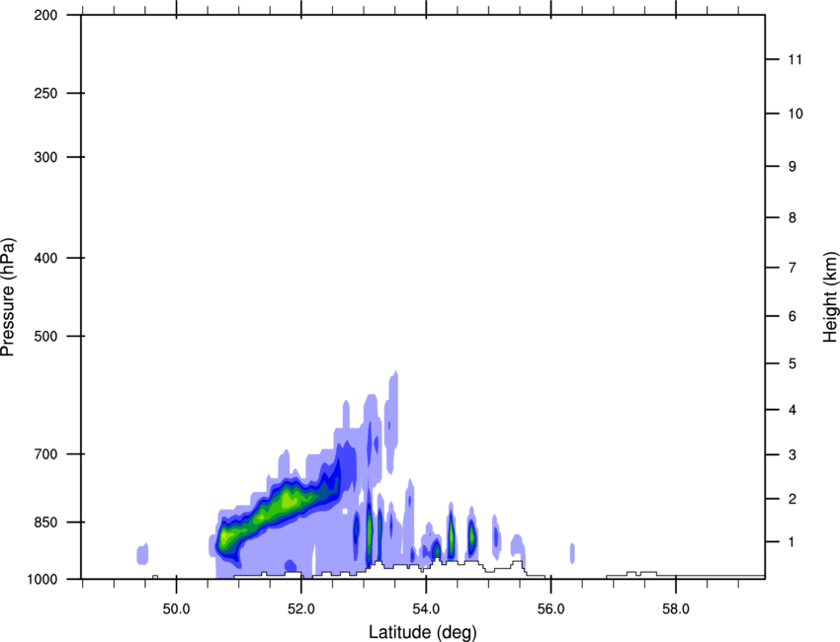Select the 700 pressure tick label
Screen dimensions: 840x642
pyautogui.click(x=45, y=454)
